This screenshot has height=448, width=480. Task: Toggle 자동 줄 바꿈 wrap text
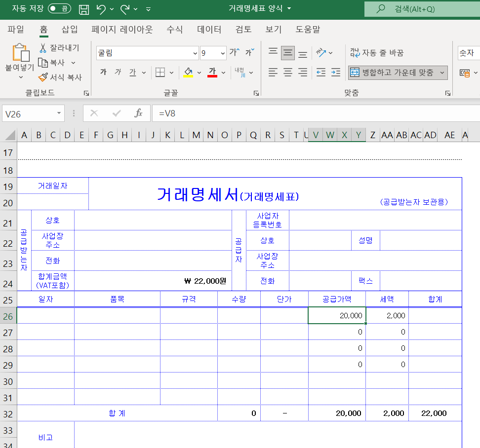[x=377, y=53]
